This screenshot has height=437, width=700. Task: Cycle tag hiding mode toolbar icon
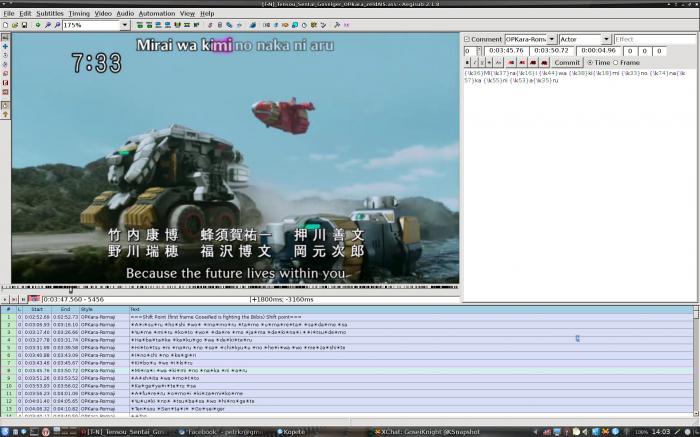pos(346,25)
